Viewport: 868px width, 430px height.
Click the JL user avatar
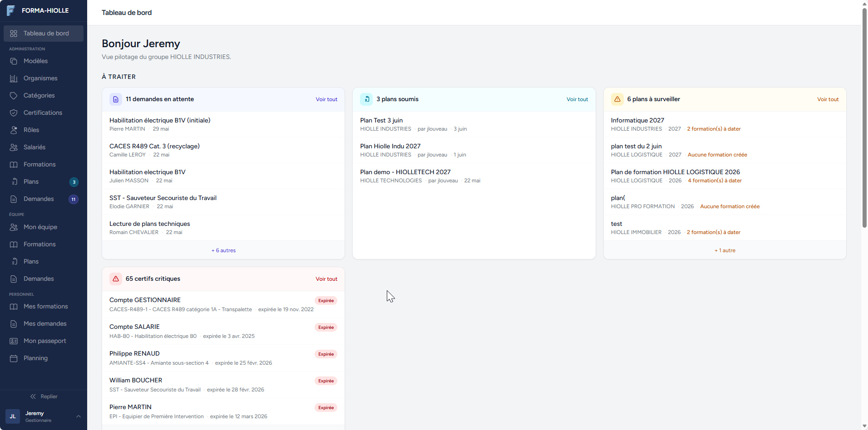tap(13, 416)
